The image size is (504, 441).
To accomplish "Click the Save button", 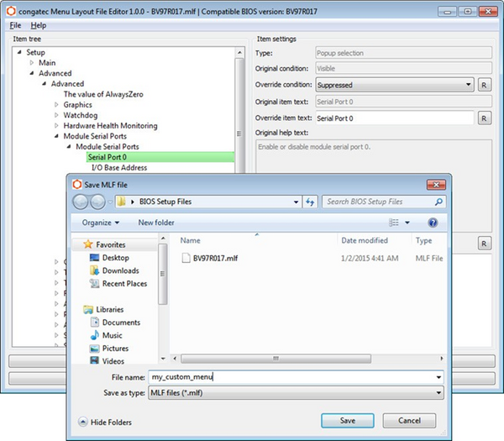I will [348, 421].
